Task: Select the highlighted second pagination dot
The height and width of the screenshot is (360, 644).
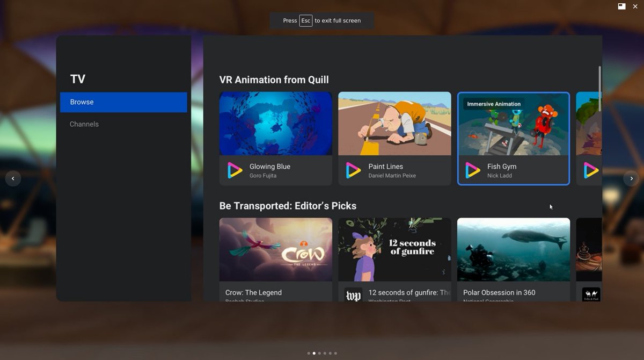Action: [x=314, y=353]
